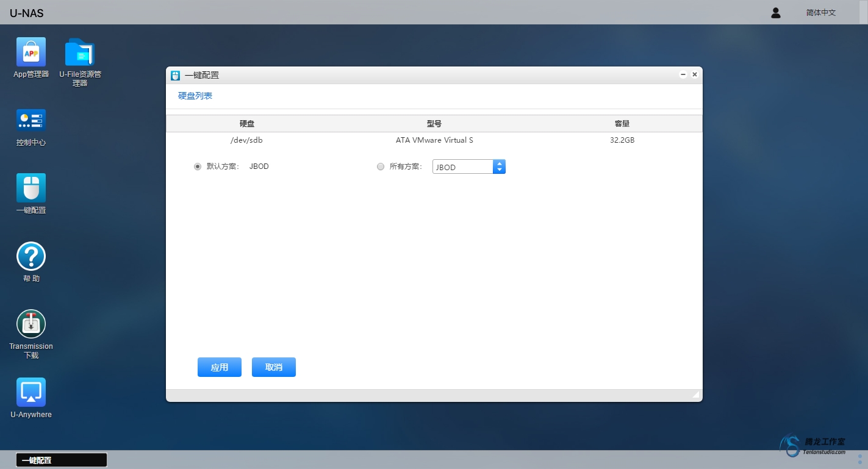This screenshot has height=469, width=868.
Task: Expand the JBOD scheme dropdown
Action: click(499, 166)
